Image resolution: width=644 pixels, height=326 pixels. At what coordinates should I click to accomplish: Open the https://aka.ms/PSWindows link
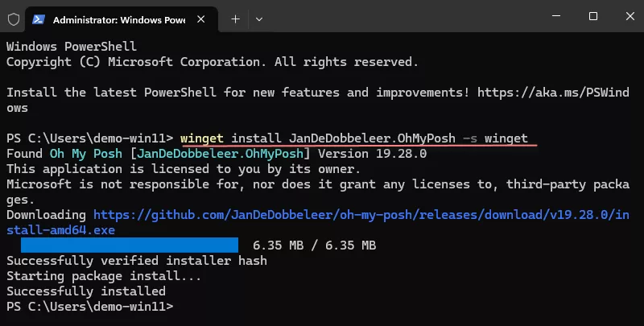(x=553, y=93)
